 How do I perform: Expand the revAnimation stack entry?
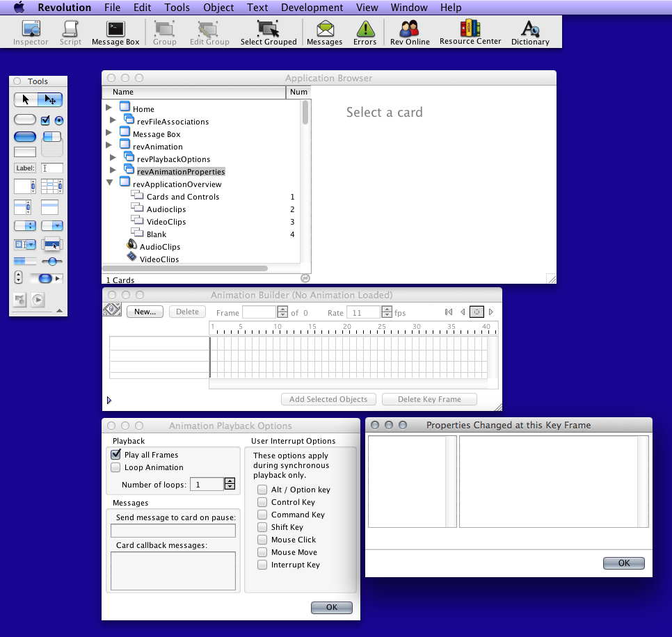pos(109,145)
